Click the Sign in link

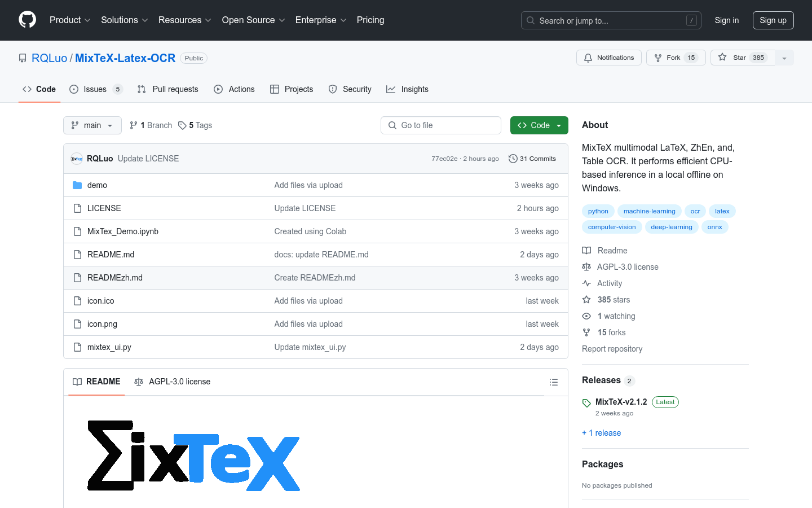pyautogui.click(x=726, y=20)
